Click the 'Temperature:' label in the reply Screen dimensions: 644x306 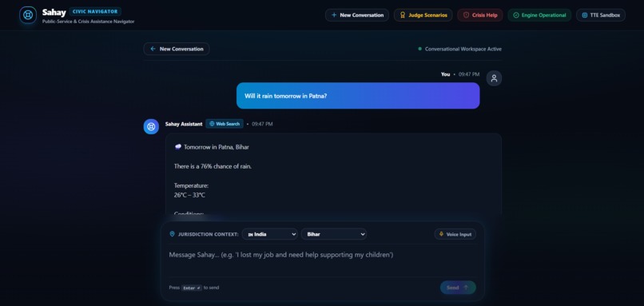tap(192, 185)
